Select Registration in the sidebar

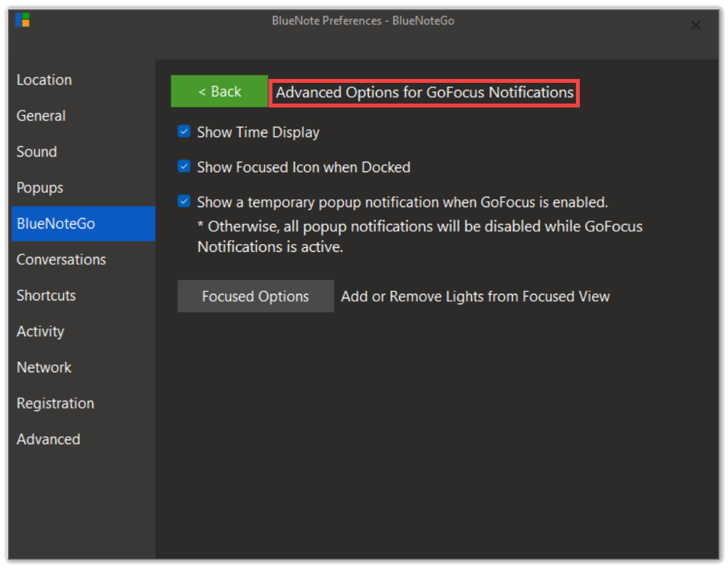(x=83, y=403)
